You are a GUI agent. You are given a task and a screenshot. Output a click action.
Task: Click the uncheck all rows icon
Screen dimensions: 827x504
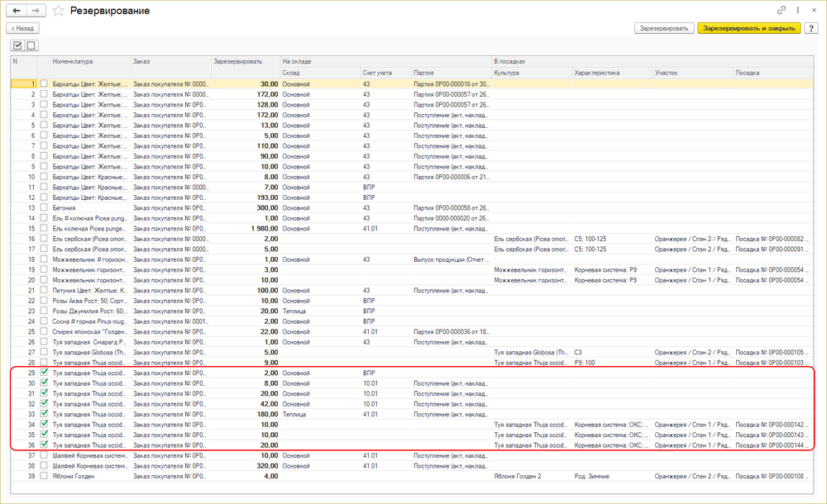[x=31, y=45]
